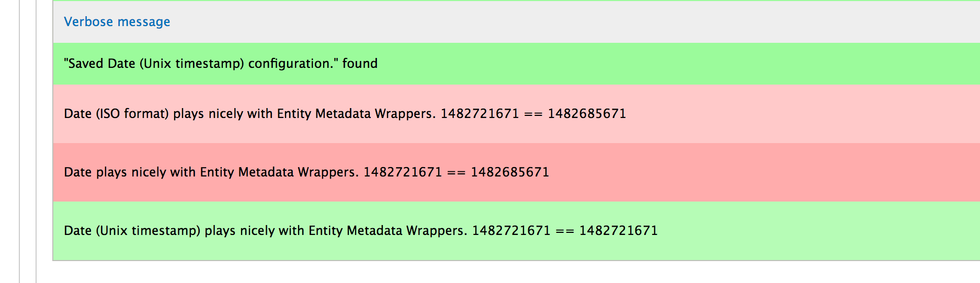Click the == operator in the Unix timestamp row
The width and height of the screenshot is (980, 283).
(x=564, y=231)
